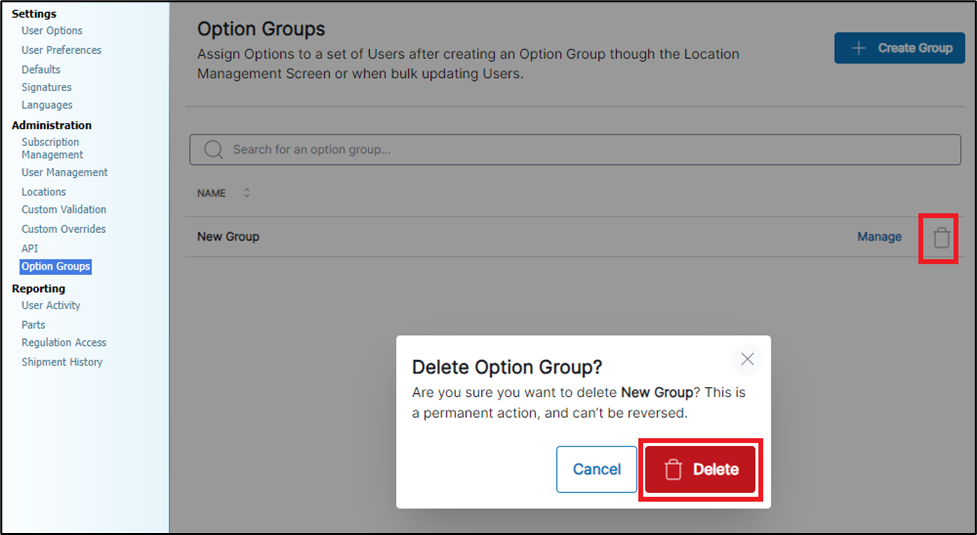
Task: Open the Languages settings page
Action: click(47, 105)
